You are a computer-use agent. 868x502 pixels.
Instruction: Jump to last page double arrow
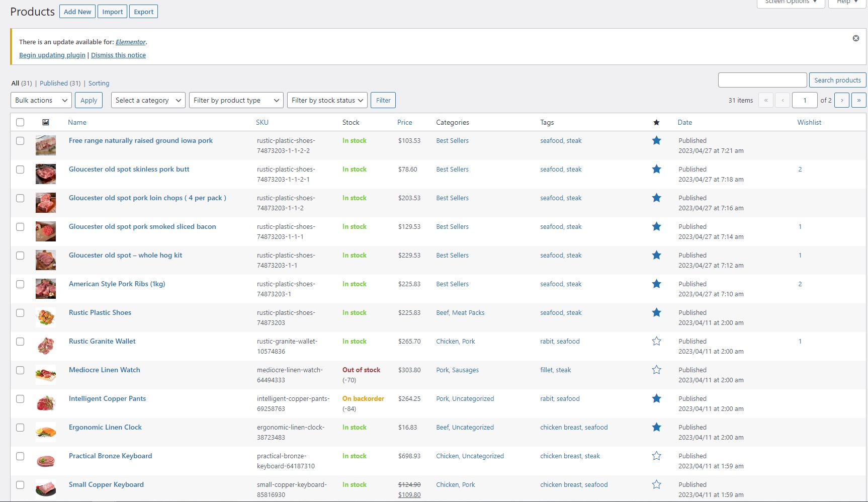click(858, 100)
